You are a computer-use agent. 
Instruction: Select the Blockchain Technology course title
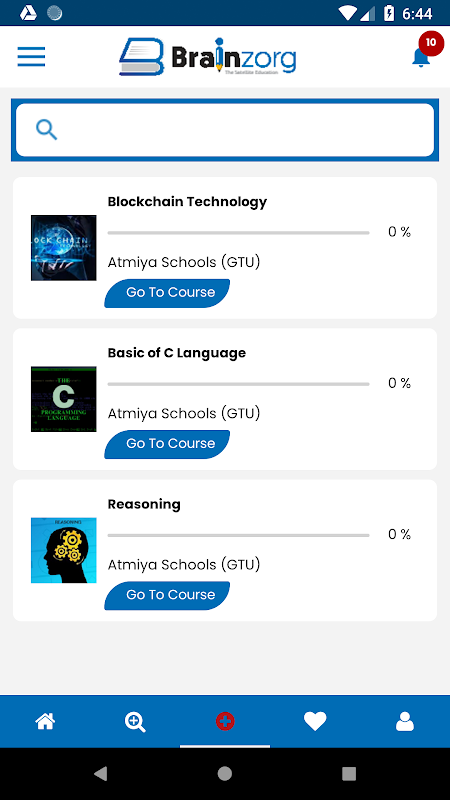coord(187,202)
